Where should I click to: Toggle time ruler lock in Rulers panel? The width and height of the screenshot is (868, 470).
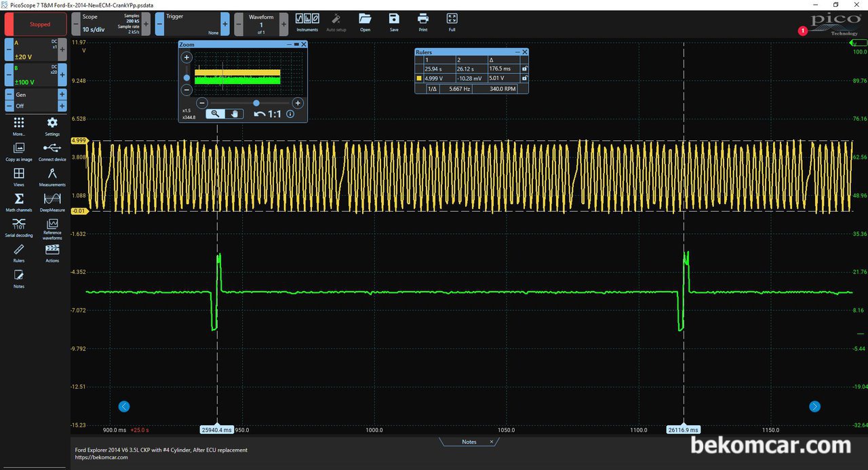(524, 68)
